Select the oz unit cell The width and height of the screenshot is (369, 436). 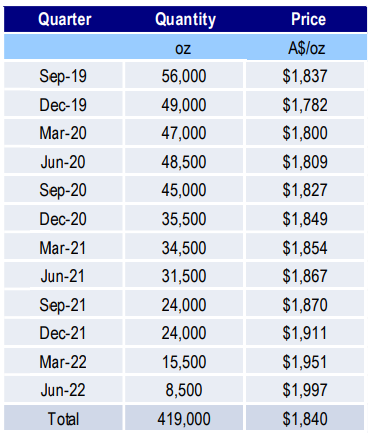click(183, 48)
